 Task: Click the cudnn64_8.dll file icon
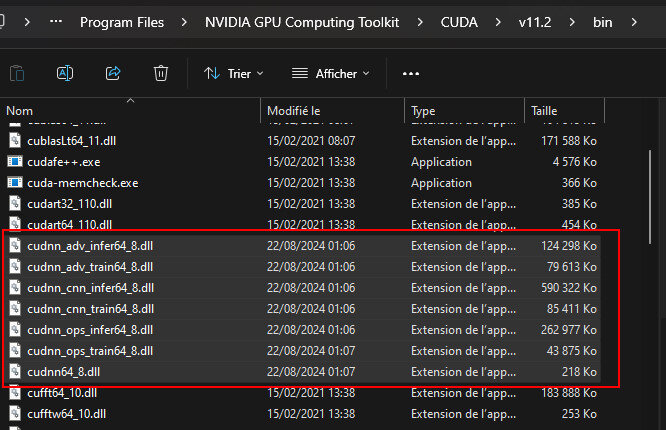[x=15, y=372]
